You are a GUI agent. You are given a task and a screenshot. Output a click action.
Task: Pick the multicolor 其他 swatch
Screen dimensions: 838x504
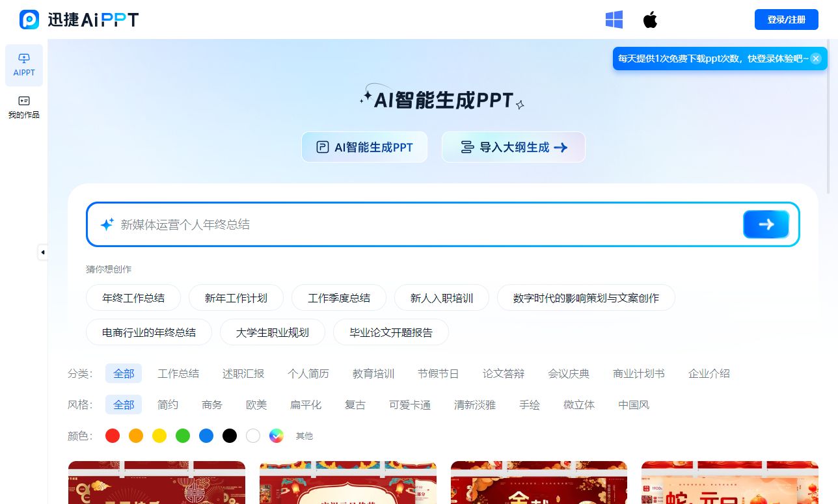click(277, 436)
